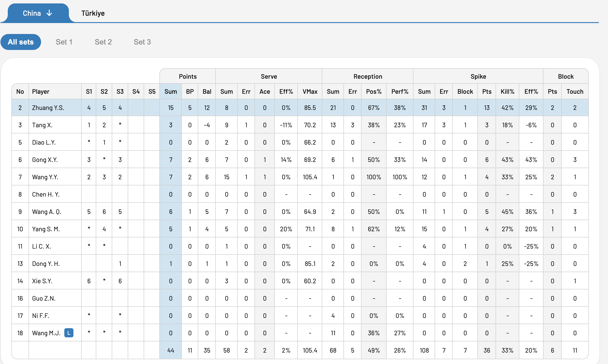Click the Perf% column header
The image size is (608, 364).
[x=400, y=91]
